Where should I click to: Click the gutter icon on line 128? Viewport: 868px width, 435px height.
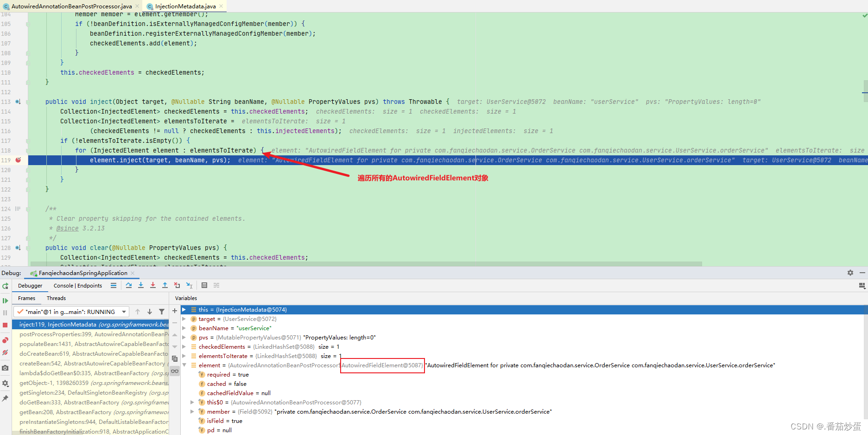pos(18,248)
